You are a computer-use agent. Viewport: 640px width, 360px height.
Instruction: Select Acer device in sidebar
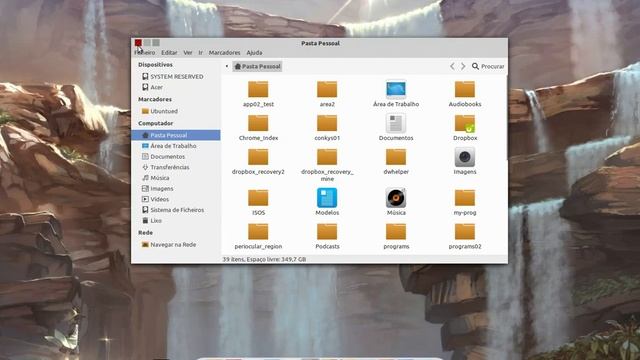pos(176,87)
